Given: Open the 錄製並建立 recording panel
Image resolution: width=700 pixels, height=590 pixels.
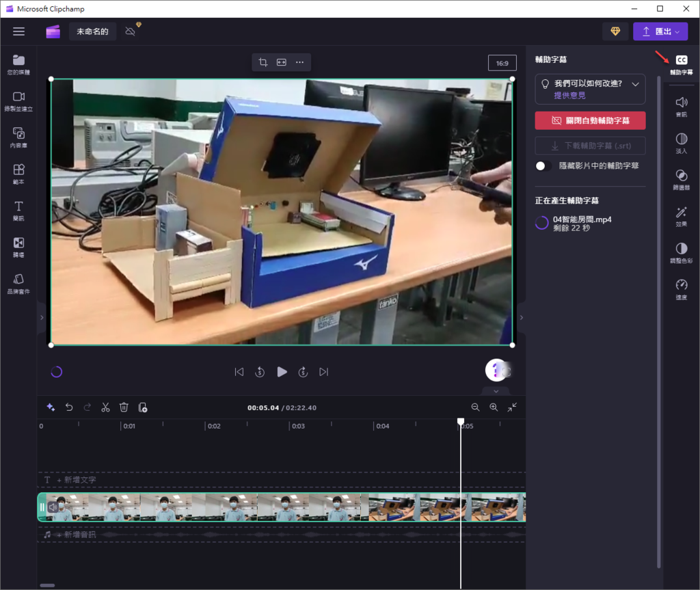Looking at the screenshot, I should click(18, 100).
